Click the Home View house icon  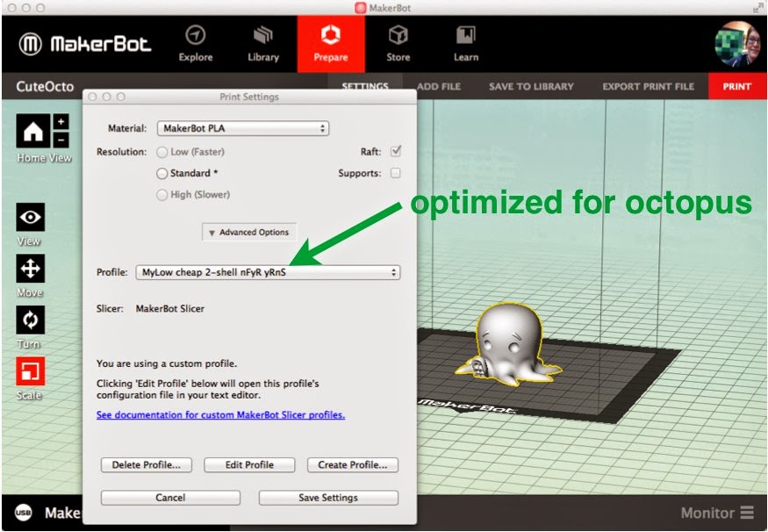click(x=33, y=131)
